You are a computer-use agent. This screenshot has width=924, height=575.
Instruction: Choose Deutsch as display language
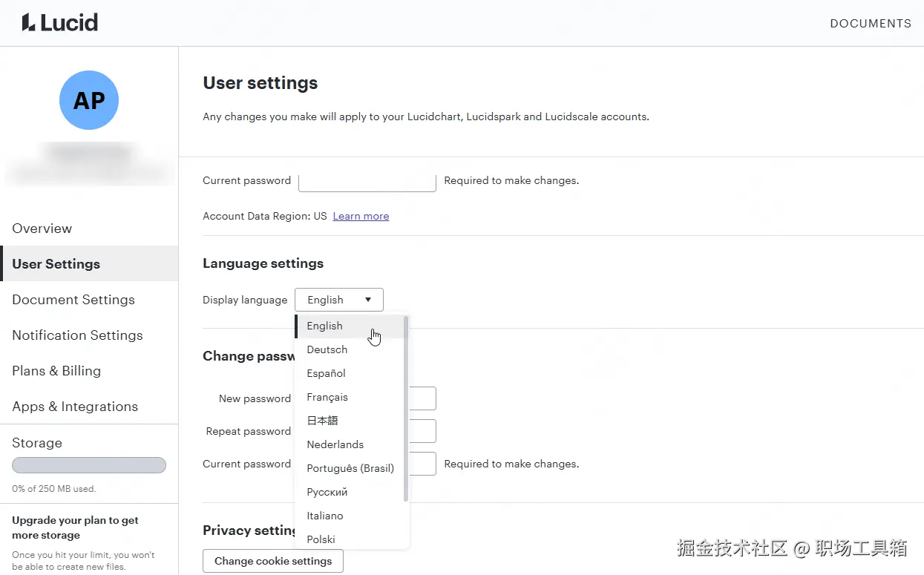click(x=327, y=349)
